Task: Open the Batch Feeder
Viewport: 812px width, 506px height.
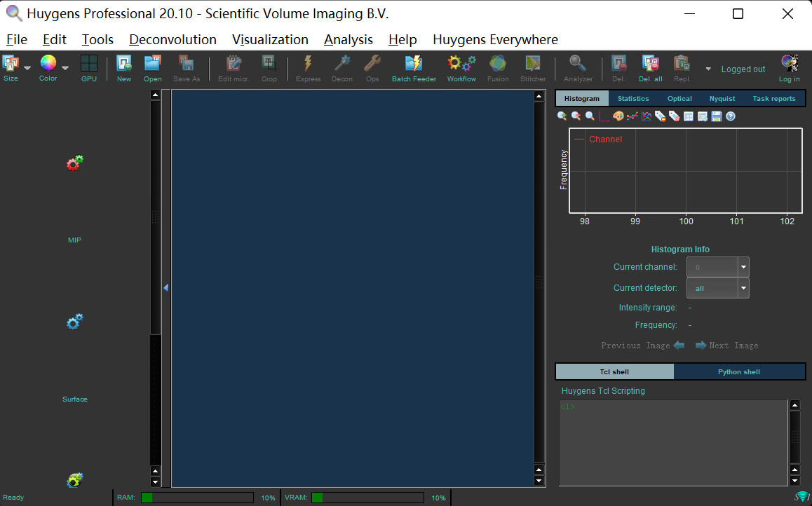Action: click(x=414, y=63)
